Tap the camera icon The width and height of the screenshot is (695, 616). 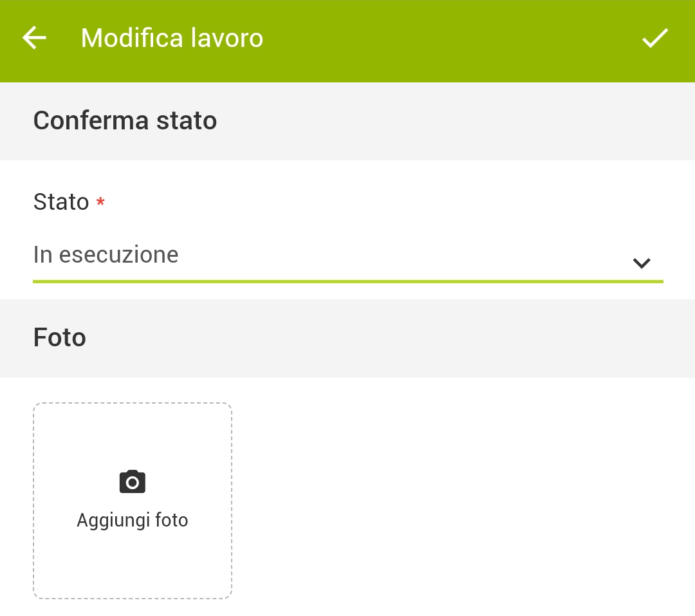coord(133,482)
